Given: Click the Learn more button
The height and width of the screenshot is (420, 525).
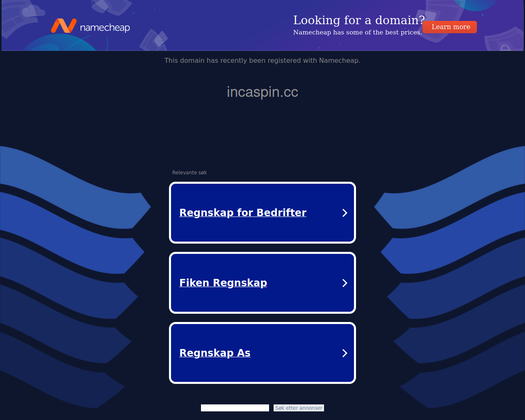Looking at the screenshot, I should tap(450, 27).
